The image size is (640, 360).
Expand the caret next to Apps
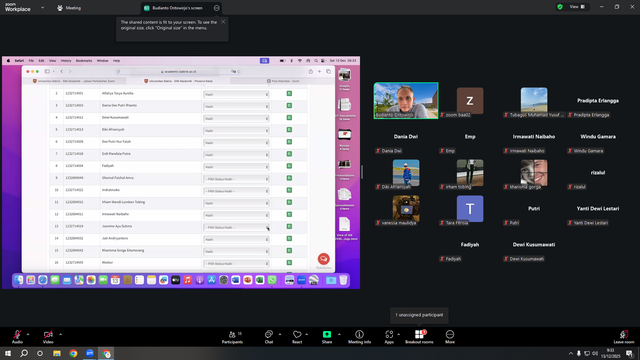[399, 334]
